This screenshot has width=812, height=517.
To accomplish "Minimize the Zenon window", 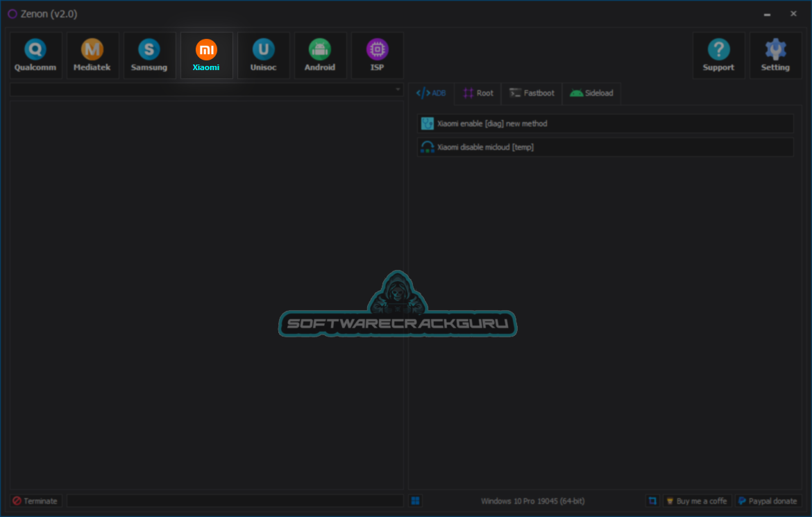I will [x=767, y=14].
